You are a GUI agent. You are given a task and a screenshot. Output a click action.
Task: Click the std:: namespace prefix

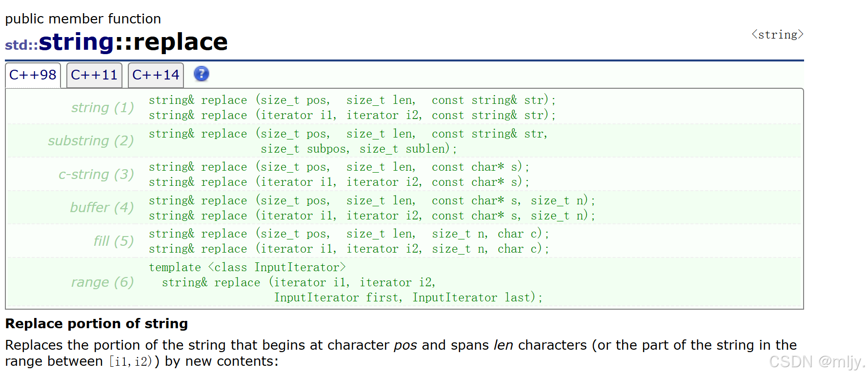(21, 45)
